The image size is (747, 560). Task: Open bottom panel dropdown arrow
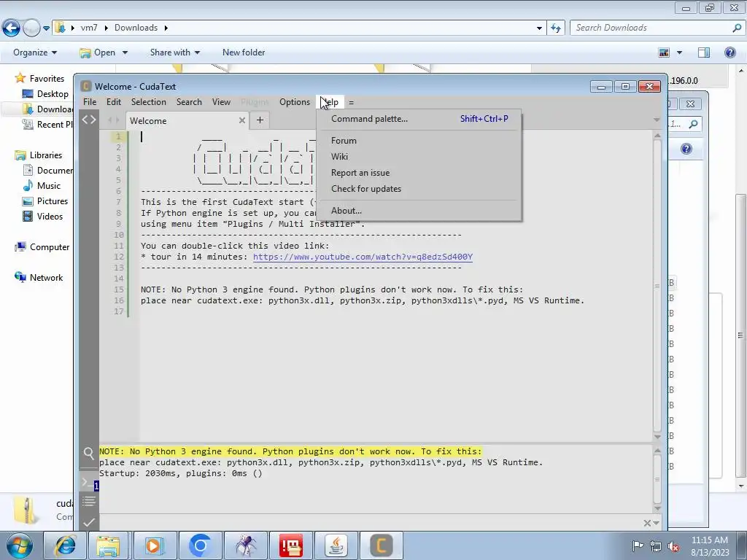coord(657,524)
